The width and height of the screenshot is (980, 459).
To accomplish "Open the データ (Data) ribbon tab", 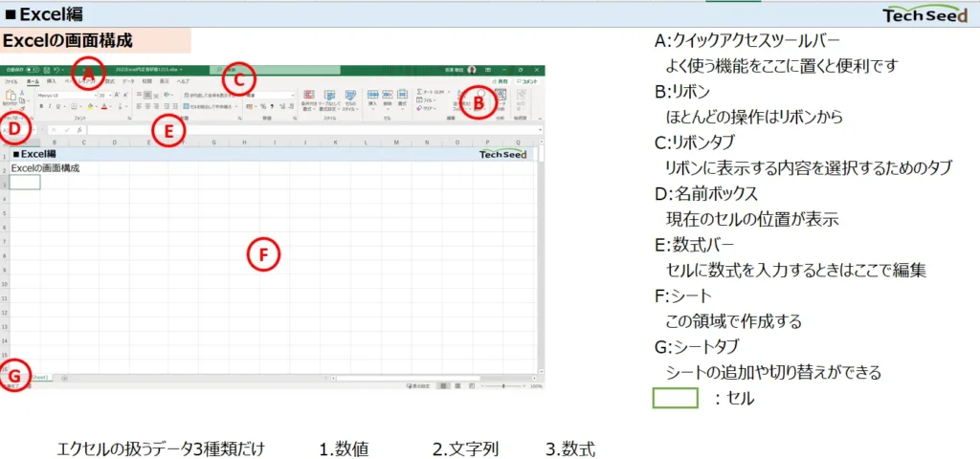I will point(128,81).
